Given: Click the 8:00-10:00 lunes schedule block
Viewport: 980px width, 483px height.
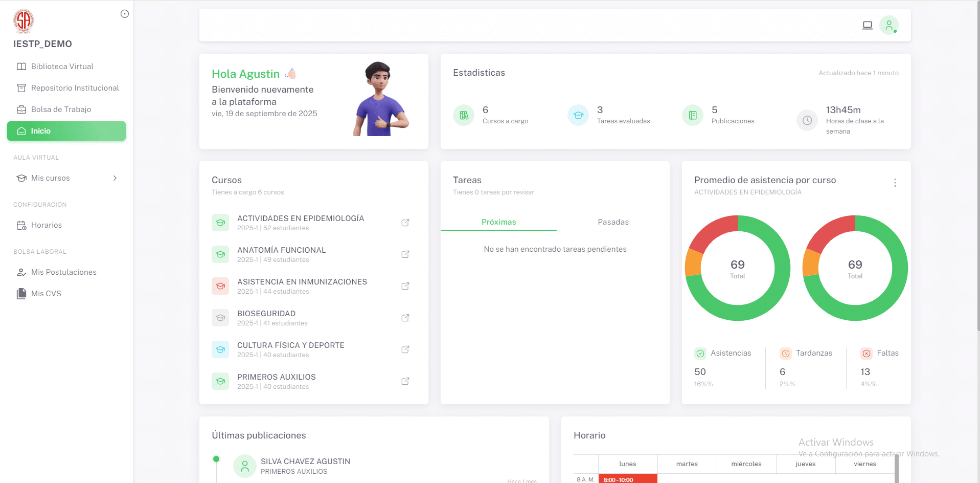Looking at the screenshot, I should pos(627,479).
